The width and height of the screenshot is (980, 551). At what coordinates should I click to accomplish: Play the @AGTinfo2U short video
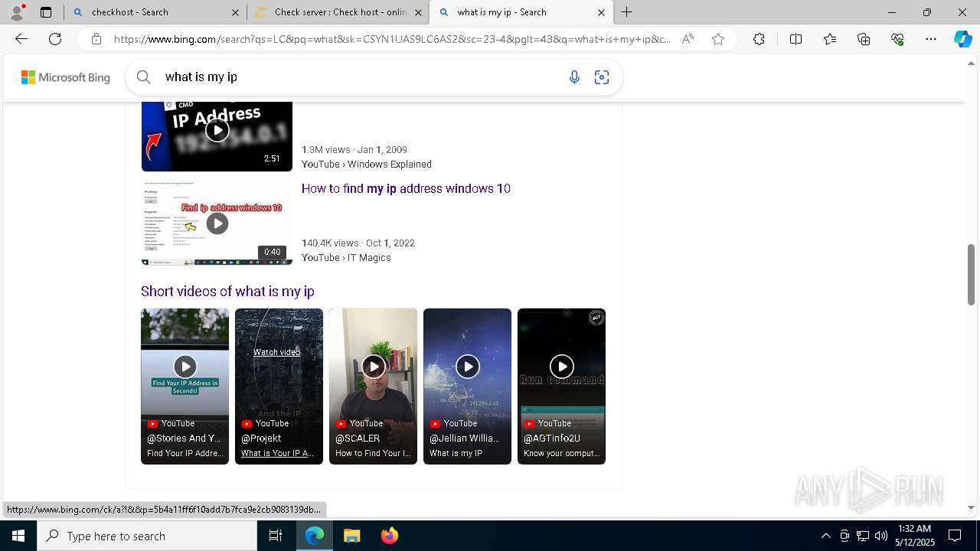[x=561, y=367]
